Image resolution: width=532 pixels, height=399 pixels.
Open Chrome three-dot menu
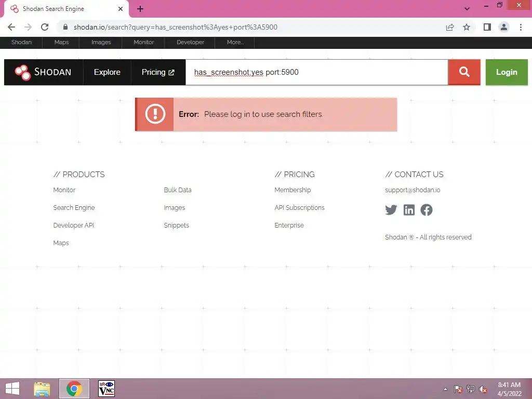tap(521, 27)
